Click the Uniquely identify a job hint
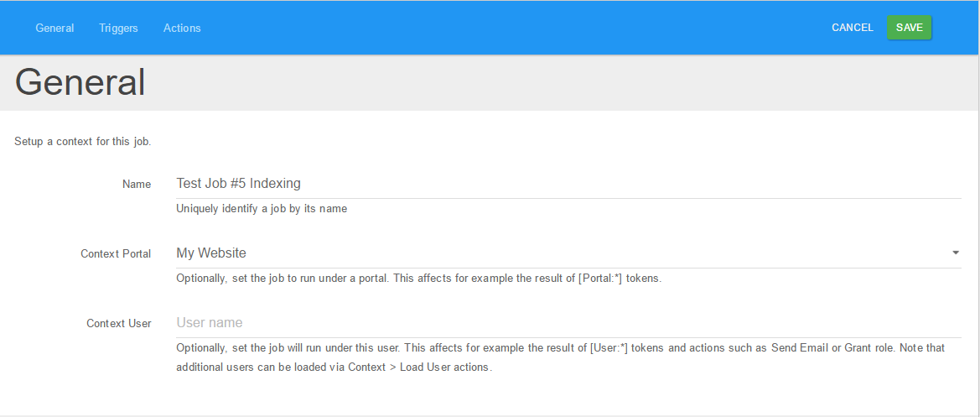 [262, 209]
